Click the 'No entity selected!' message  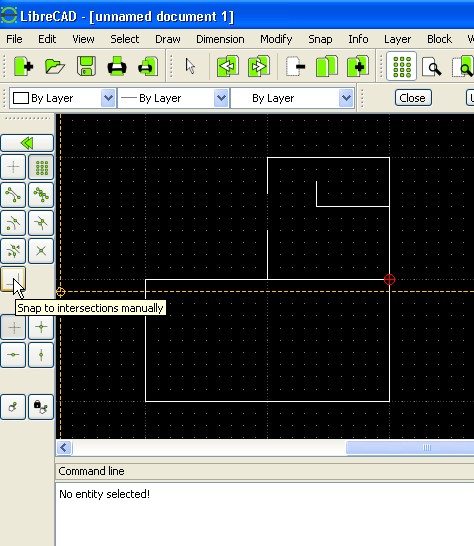pos(104,494)
